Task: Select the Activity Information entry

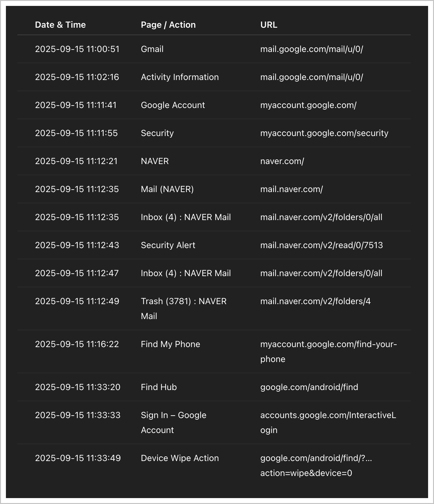Action: (x=180, y=77)
